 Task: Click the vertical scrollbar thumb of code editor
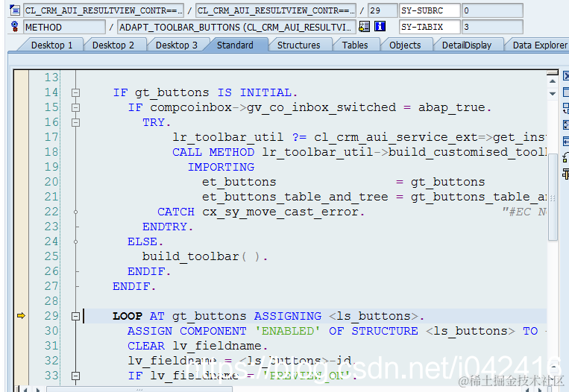click(x=553, y=197)
